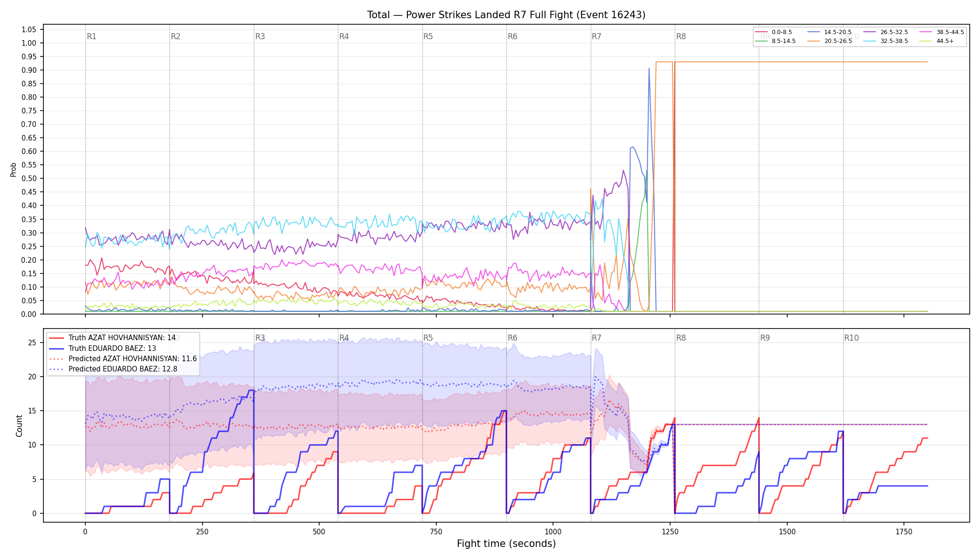Click the 250 tick on the fight time axis
This screenshot has width=980, height=560.
click(x=202, y=532)
